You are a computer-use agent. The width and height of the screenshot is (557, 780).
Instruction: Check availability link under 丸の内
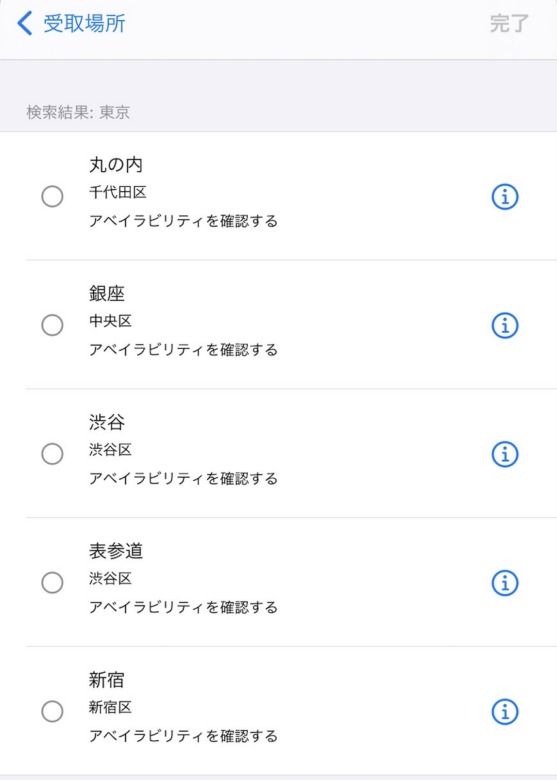(183, 221)
